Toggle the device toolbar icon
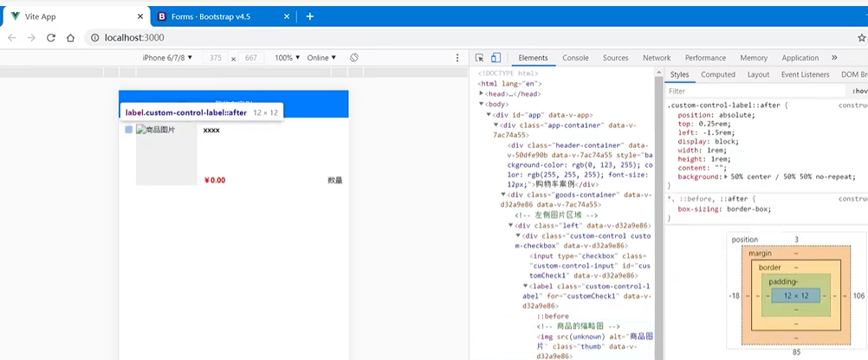The image size is (868, 360). (x=496, y=57)
